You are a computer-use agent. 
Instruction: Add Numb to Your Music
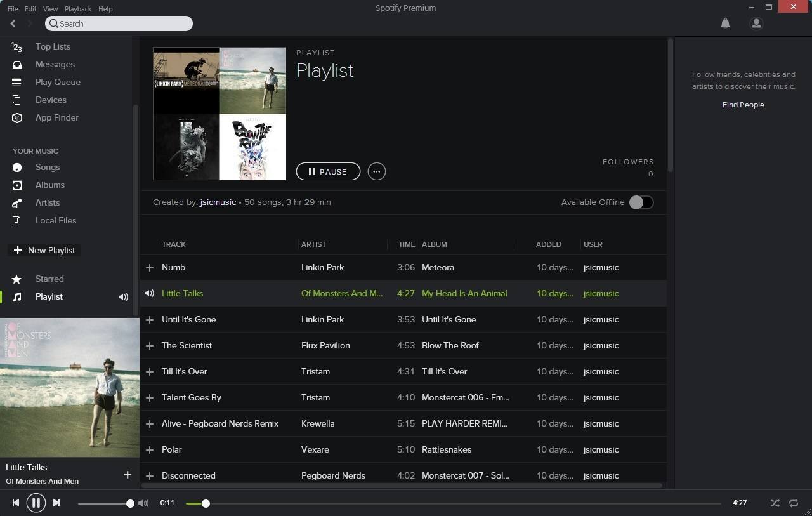click(150, 268)
